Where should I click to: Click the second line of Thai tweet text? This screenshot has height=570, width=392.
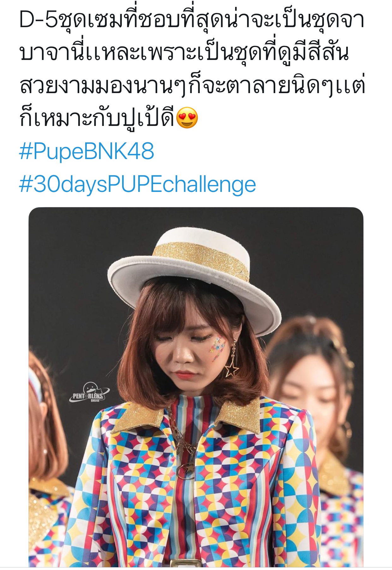click(x=184, y=53)
